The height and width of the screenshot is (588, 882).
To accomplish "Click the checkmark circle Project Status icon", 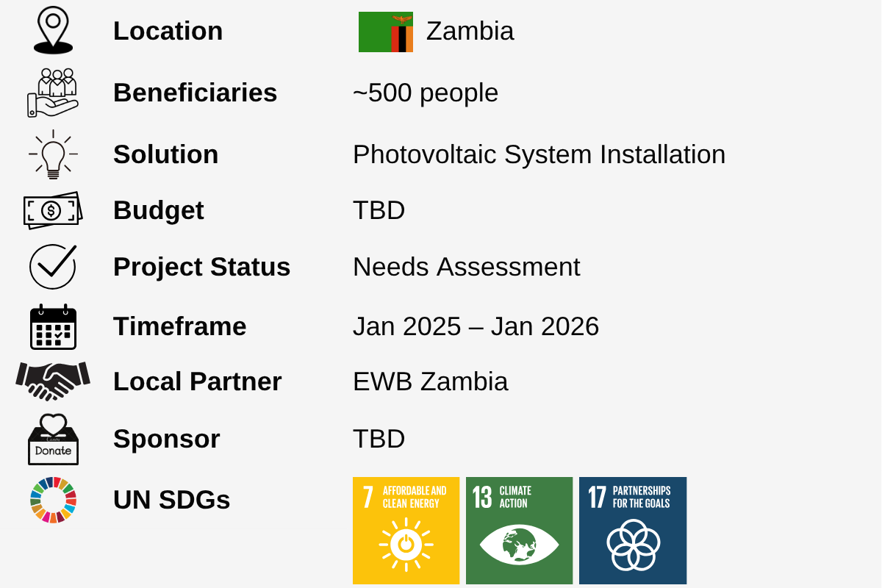I will click(53, 267).
